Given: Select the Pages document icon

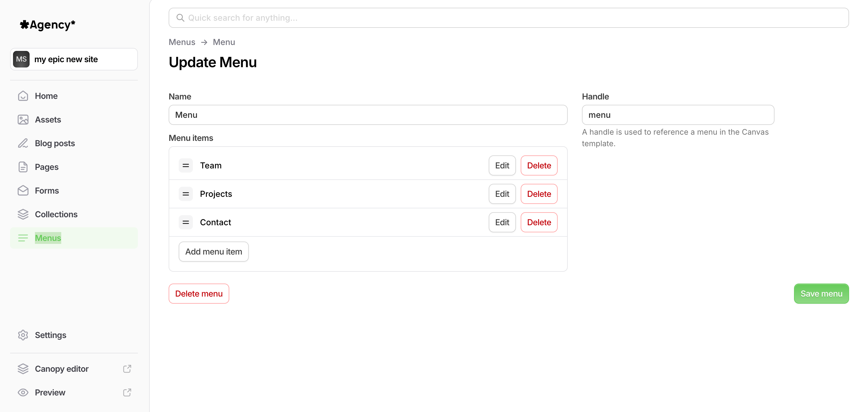Looking at the screenshot, I should [22, 167].
